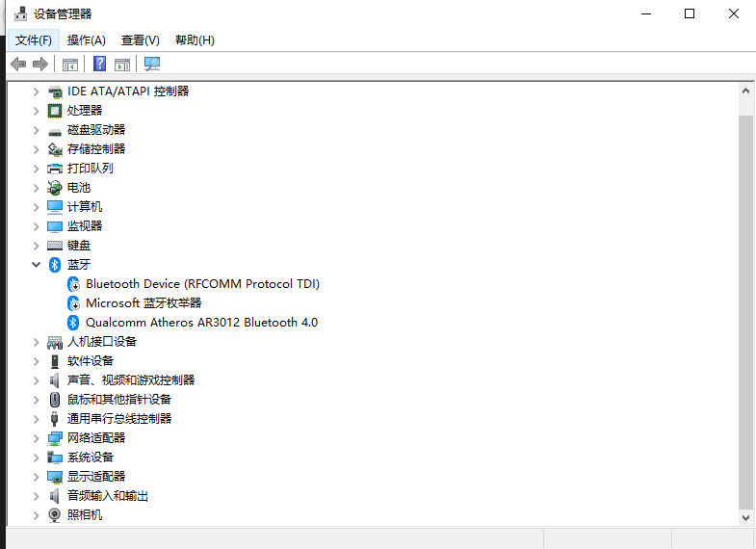This screenshot has height=549, width=756.
Task: Click the 磁盘驱动器 disk drive icon
Action: [55, 131]
